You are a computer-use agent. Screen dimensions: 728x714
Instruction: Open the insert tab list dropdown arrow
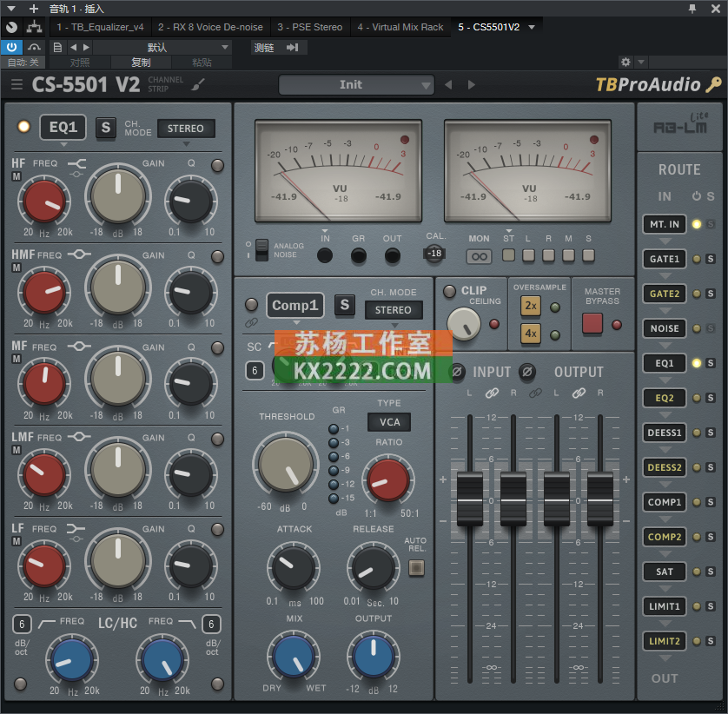coord(532,27)
